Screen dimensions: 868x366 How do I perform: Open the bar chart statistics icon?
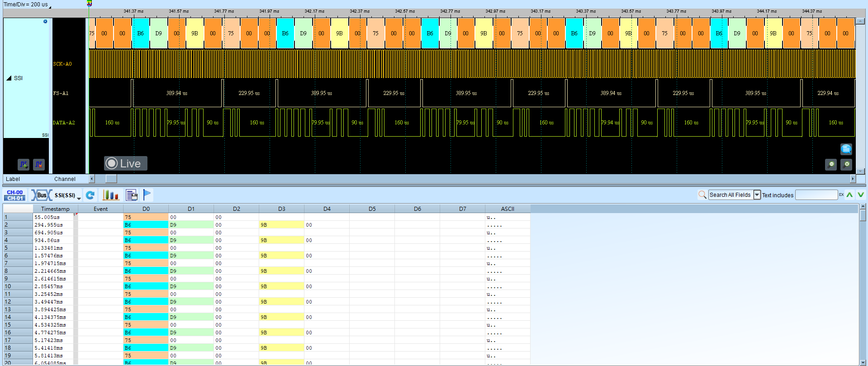click(110, 195)
